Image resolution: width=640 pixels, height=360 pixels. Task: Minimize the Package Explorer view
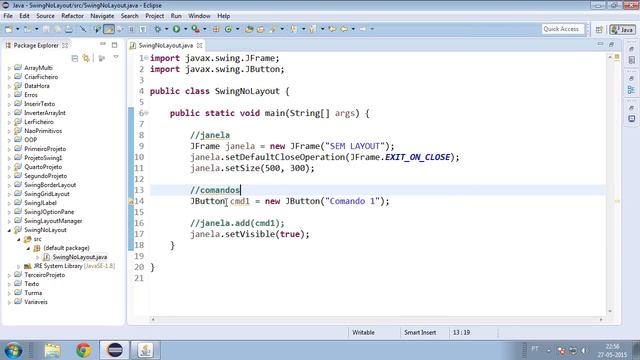(x=103, y=44)
